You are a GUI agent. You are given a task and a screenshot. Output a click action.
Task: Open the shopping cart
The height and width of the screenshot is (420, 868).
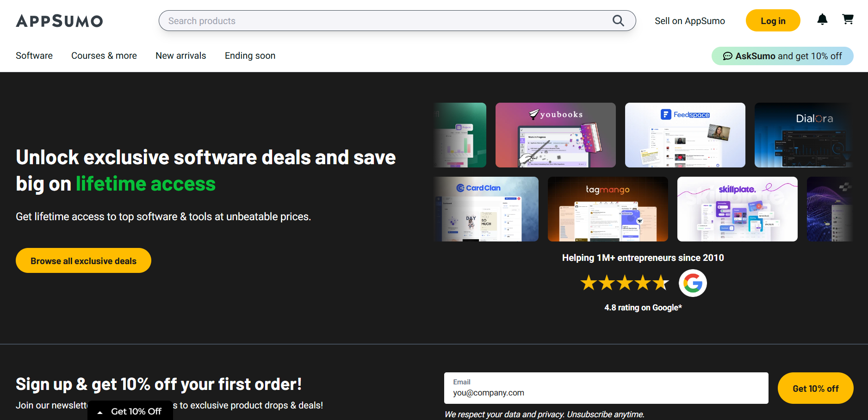pyautogui.click(x=848, y=19)
